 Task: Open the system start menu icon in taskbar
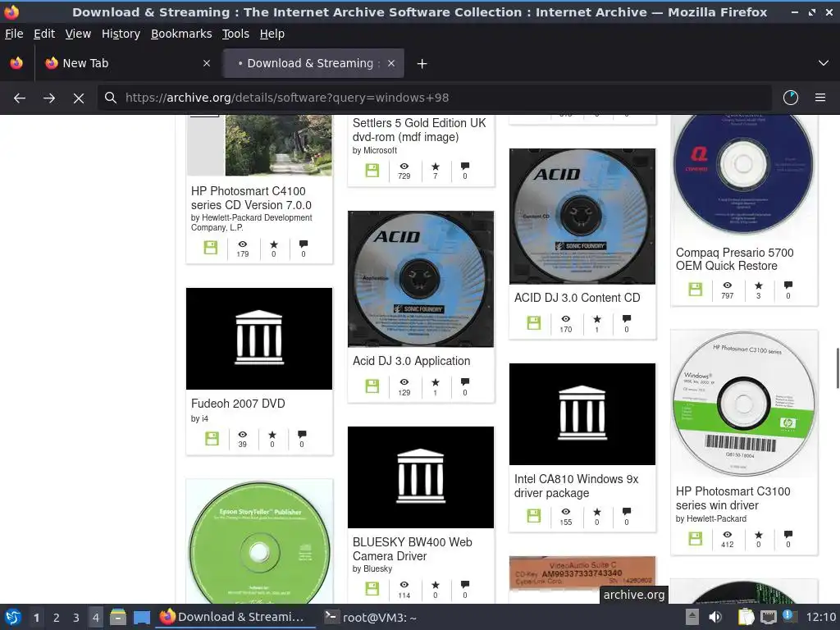coord(13,617)
